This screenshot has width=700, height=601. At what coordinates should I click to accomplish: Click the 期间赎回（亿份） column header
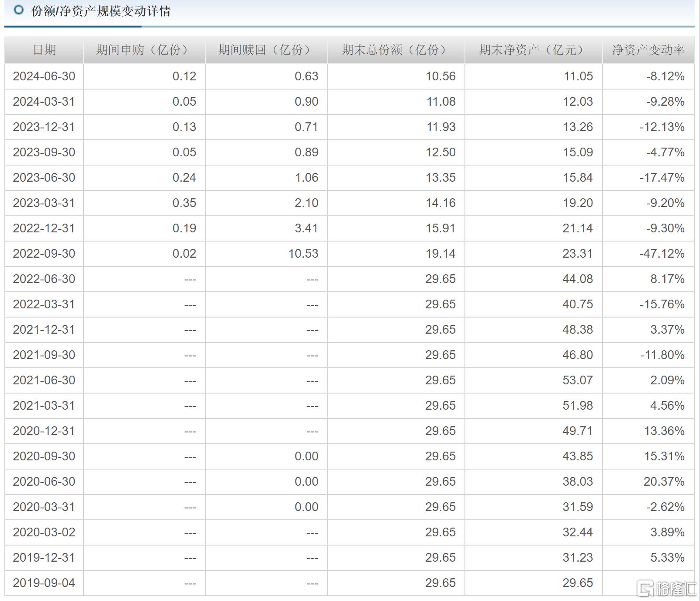267,50
